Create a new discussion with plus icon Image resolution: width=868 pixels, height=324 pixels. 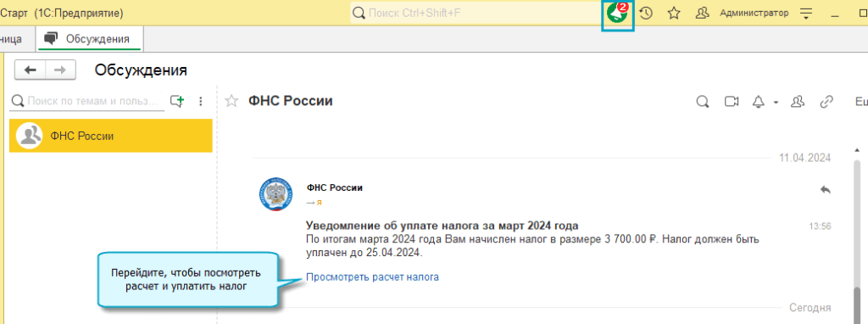pyautogui.click(x=177, y=101)
